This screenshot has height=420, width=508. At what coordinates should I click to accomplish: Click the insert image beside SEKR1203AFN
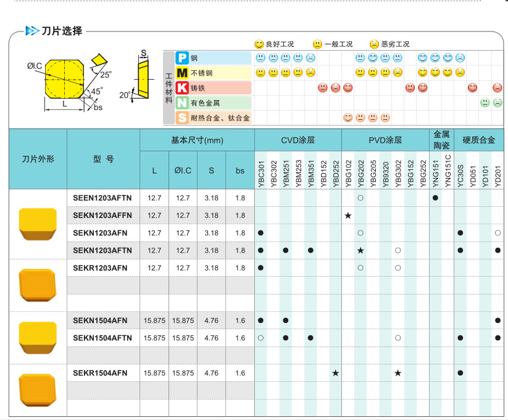coord(38,285)
